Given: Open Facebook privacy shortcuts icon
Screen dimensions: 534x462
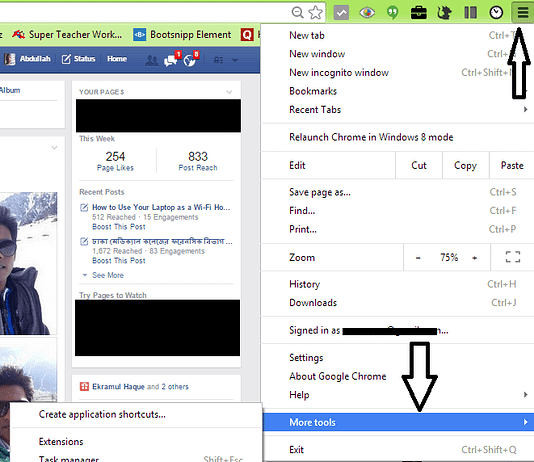Looking at the screenshot, I should pos(218,60).
